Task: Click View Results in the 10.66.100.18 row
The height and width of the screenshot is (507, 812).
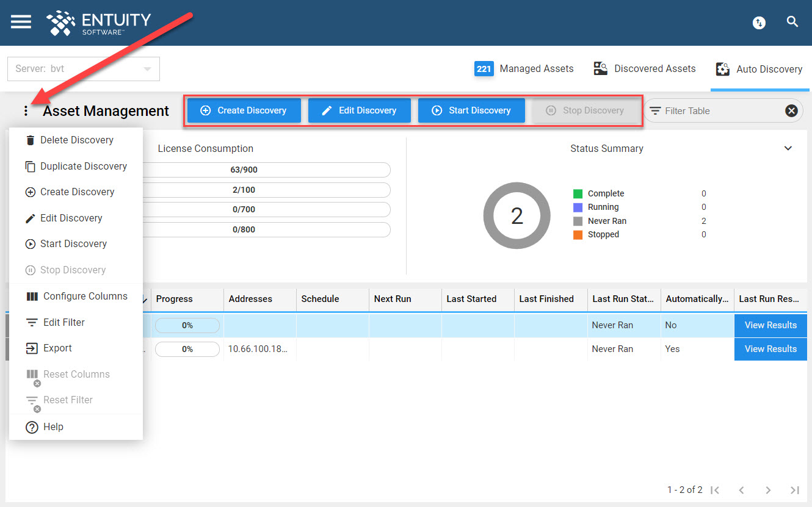Action: (x=770, y=349)
